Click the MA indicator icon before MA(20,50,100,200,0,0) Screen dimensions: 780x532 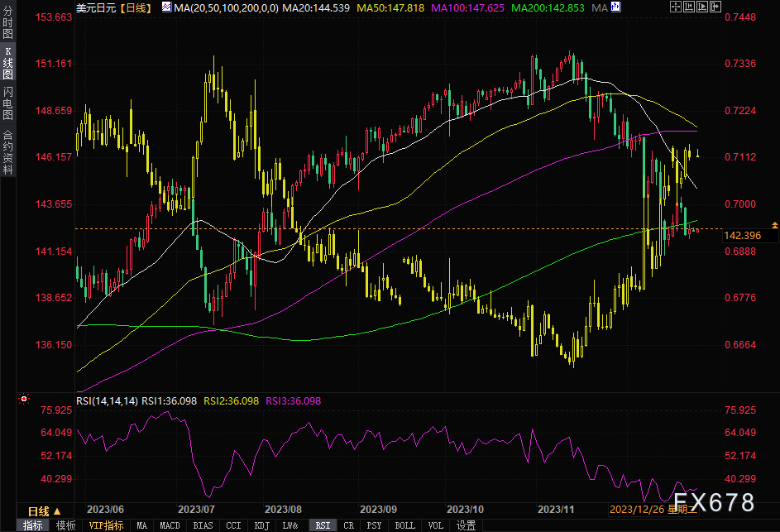pos(166,7)
